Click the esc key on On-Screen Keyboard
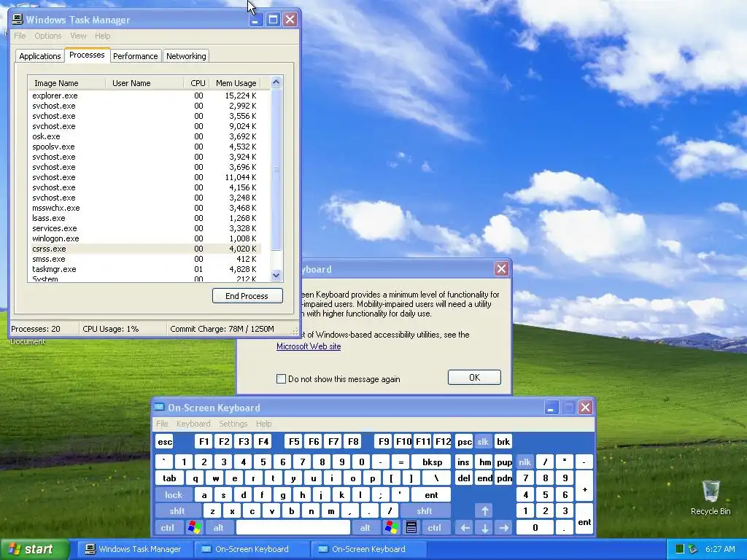Screen dimensions: 747x560 pyautogui.click(x=165, y=442)
